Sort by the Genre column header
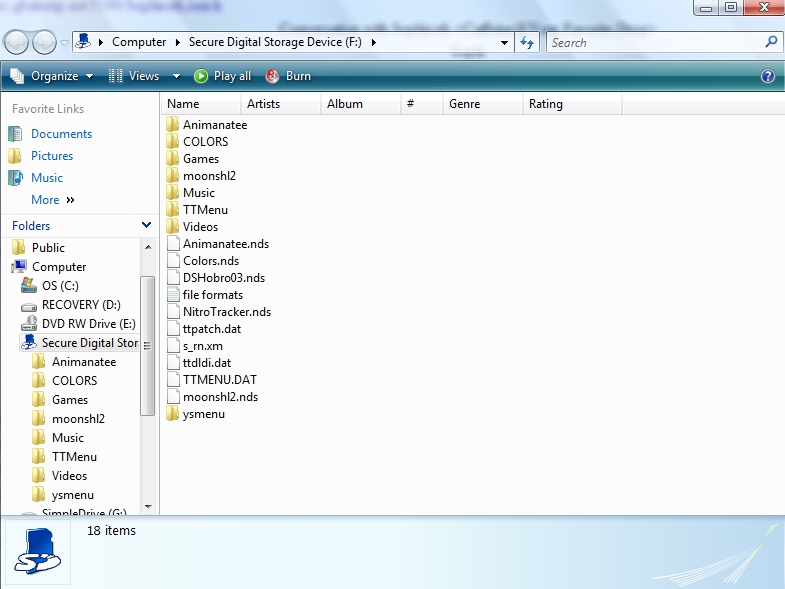 coord(483,104)
